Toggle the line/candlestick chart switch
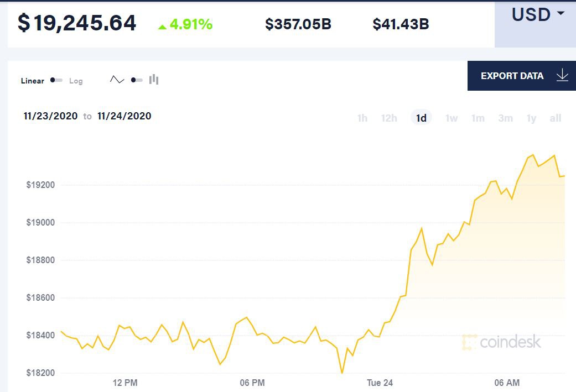The width and height of the screenshot is (576, 392). click(x=136, y=80)
